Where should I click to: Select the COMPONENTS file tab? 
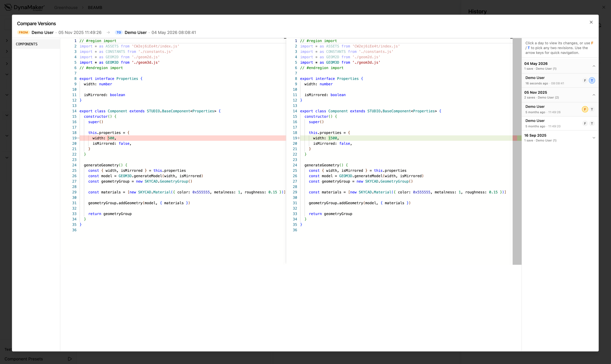pos(36,44)
